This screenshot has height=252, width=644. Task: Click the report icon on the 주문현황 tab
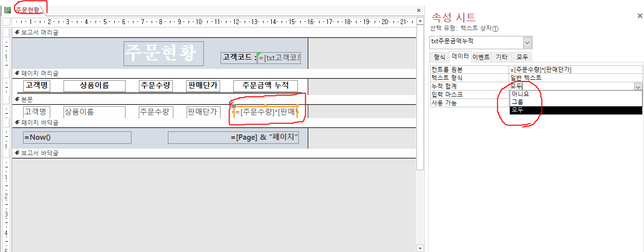pos(7,10)
